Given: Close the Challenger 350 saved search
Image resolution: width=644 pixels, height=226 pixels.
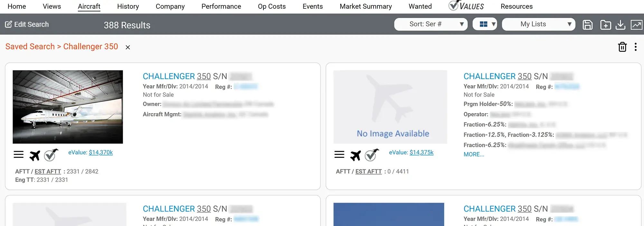Looking at the screenshot, I should tap(128, 47).
